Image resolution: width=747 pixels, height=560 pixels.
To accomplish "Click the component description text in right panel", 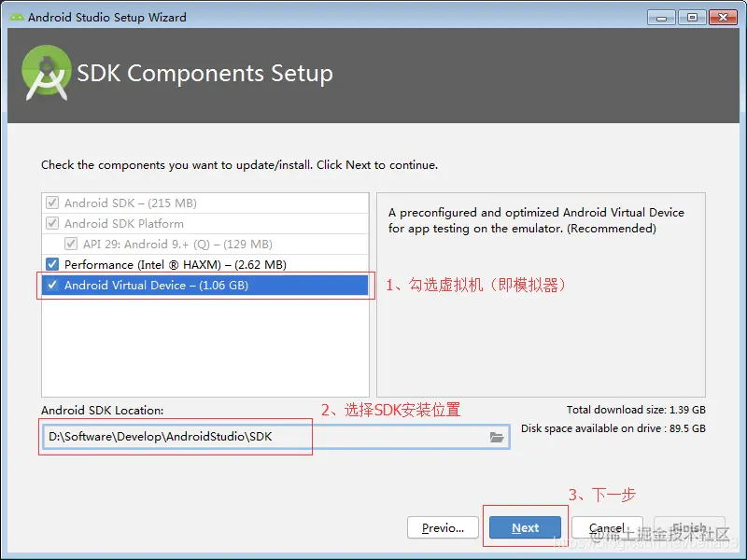I will [x=536, y=220].
